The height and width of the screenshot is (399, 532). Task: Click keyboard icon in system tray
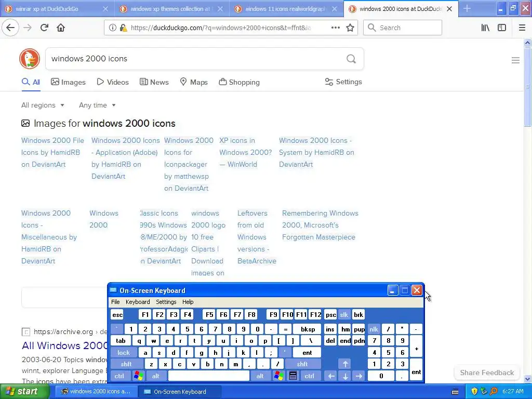455,392
